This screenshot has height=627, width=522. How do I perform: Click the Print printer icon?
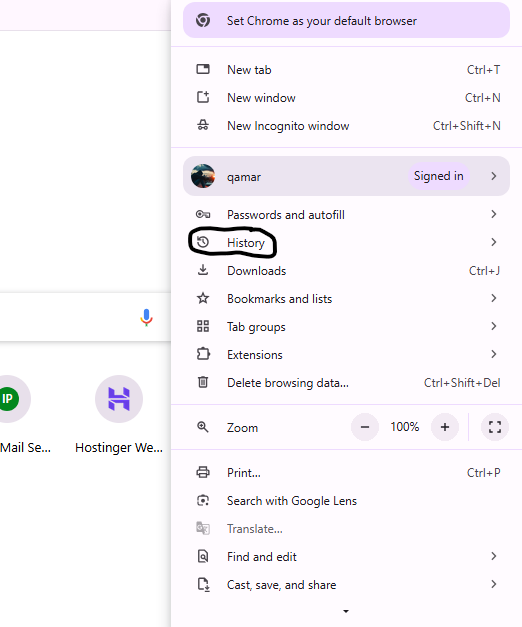pyautogui.click(x=203, y=472)
